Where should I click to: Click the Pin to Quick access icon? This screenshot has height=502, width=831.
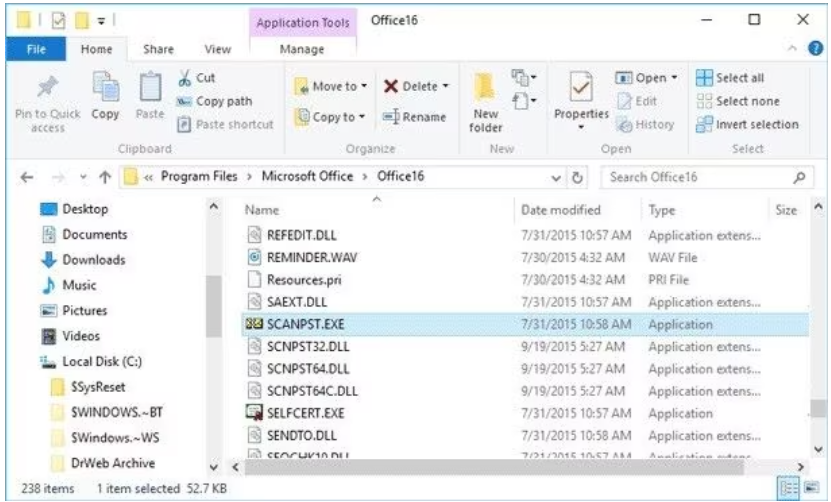[x=48, y=87]
